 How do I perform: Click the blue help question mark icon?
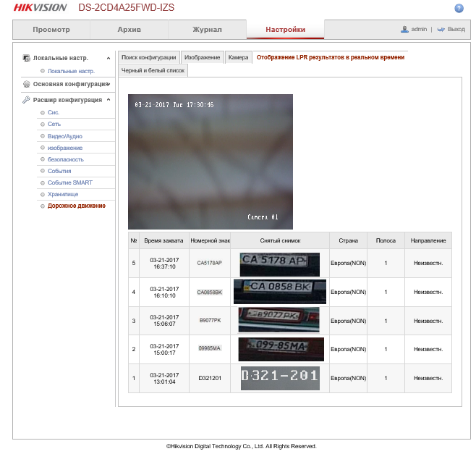459,8
